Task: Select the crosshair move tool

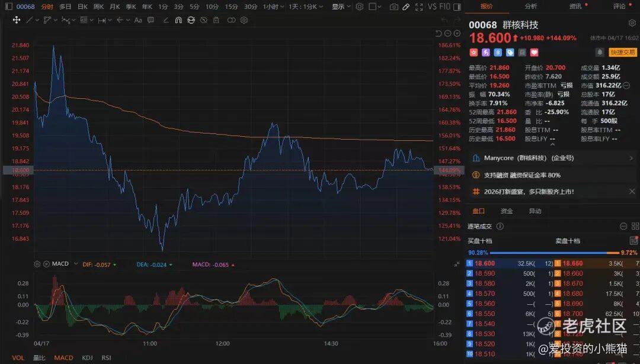Action: [x=17, y=20]
